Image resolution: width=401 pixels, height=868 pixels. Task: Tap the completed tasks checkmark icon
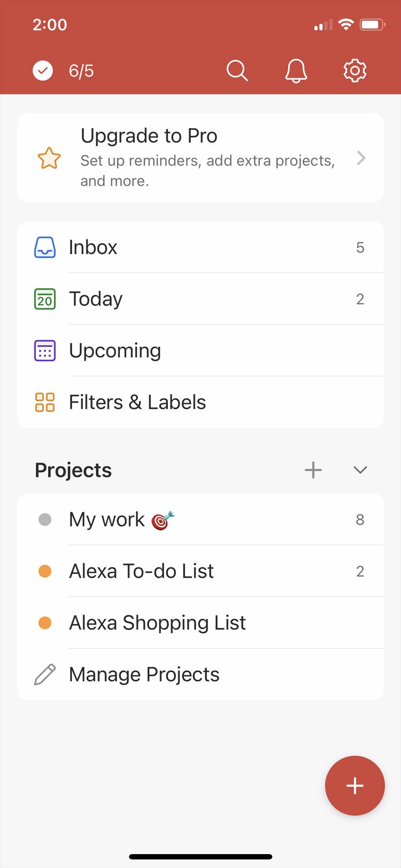[x=43, y=71]
